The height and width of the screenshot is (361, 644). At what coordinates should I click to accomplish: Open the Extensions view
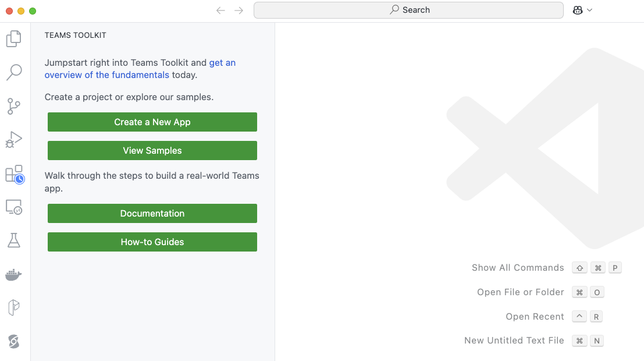click(14, 174)
